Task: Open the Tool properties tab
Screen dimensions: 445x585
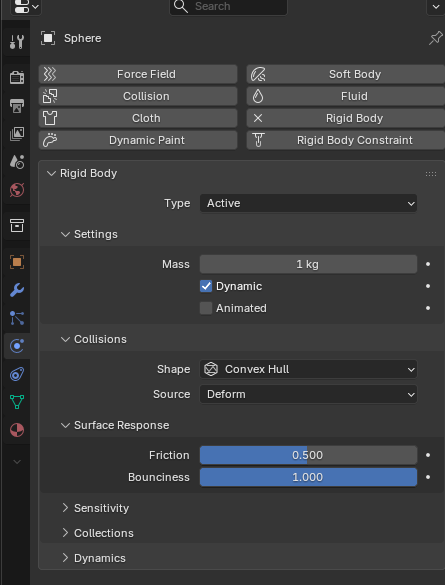Action: tap(17, 42)
